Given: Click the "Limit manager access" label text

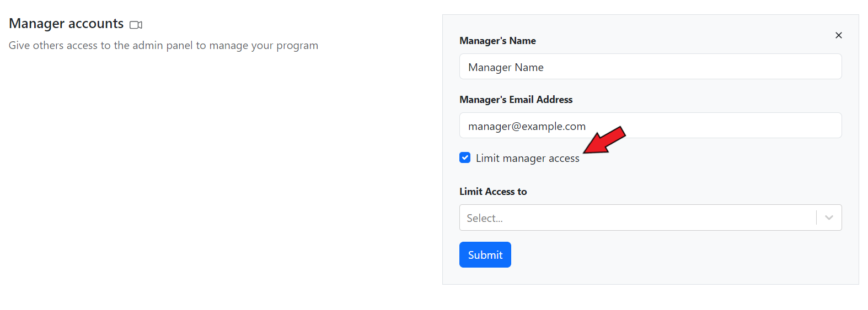Looking at the screenshot, I should (x=527, y=159).
